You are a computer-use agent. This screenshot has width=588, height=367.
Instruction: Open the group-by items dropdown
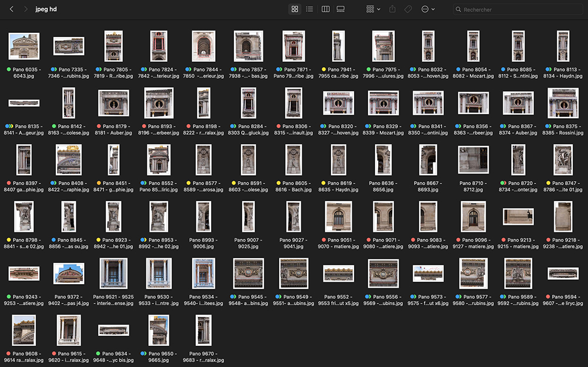tap(373, 9)
